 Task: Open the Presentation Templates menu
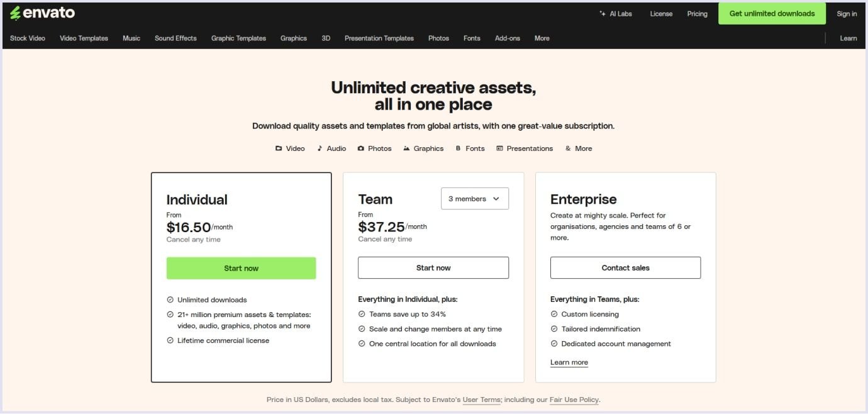[x=379, y=38]
